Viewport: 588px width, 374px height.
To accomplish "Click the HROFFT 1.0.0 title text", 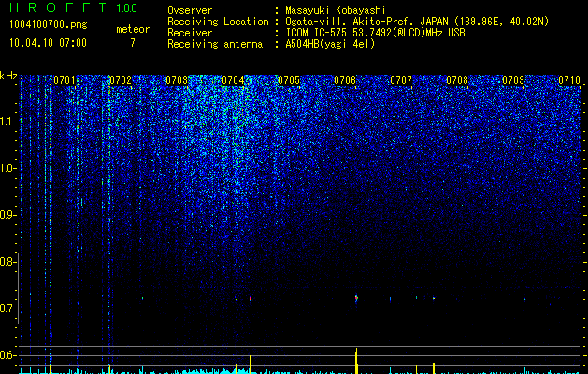I will tap(74, 7).
